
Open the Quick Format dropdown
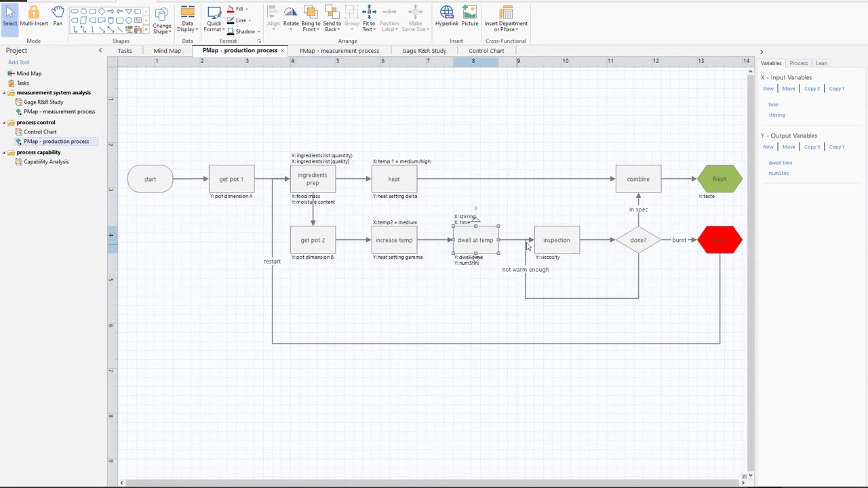[x=214, y=19]
